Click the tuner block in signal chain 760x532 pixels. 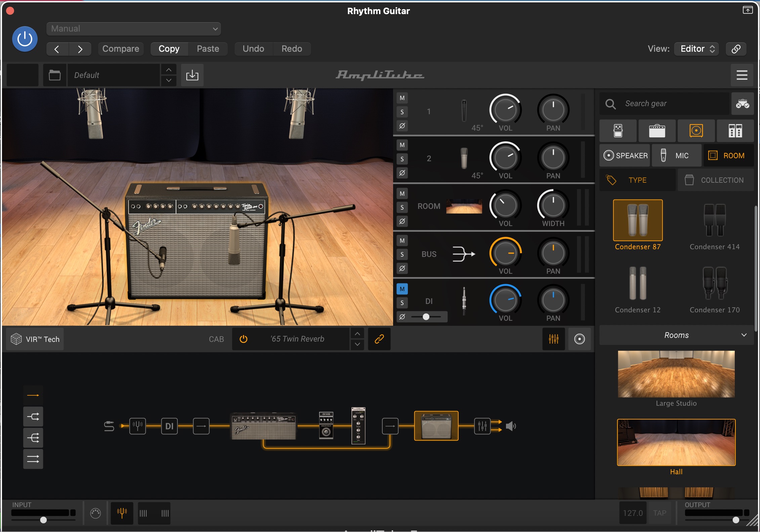tap(138, 426)
